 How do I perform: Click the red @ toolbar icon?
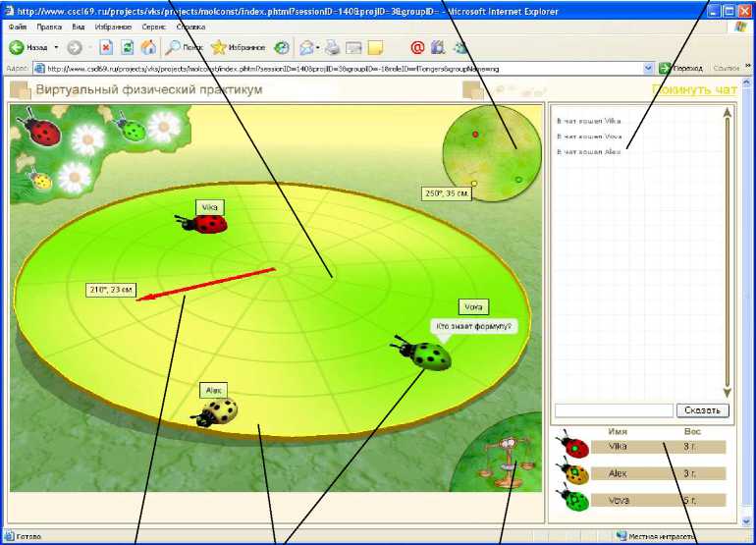pyautogui.click(x=417, y=47)
